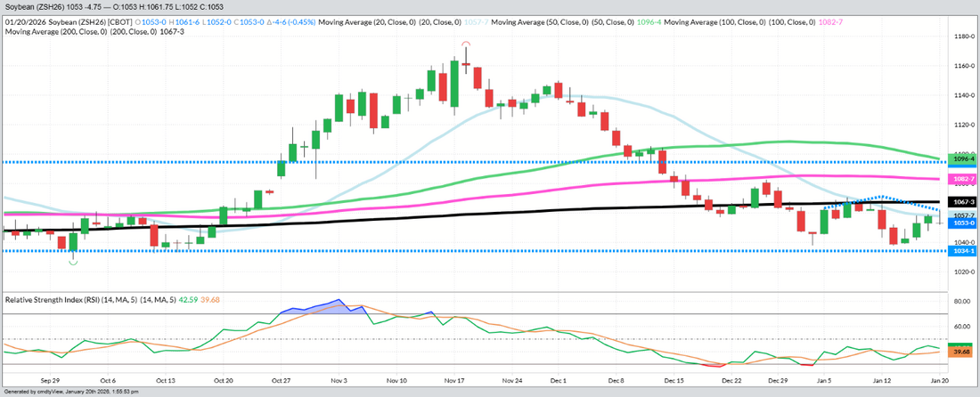Click the pink 1082-7 tag on the price axis
This screenshot has height=397, width=980.
tap(964, 179)
